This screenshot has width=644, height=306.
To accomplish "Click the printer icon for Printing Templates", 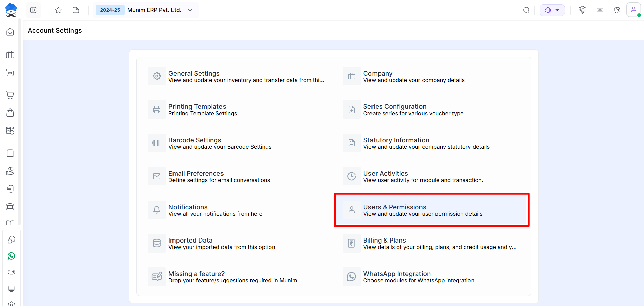I will tap(157, 110).
